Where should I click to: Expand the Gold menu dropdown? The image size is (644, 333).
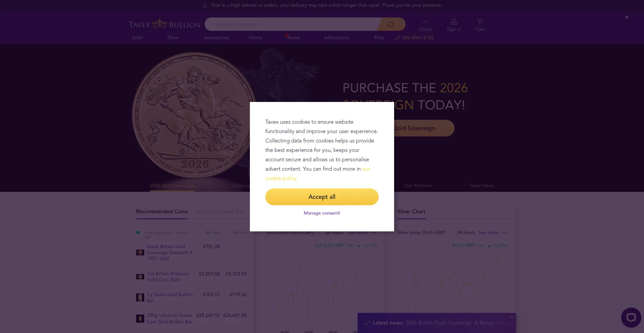click(140, 38)
